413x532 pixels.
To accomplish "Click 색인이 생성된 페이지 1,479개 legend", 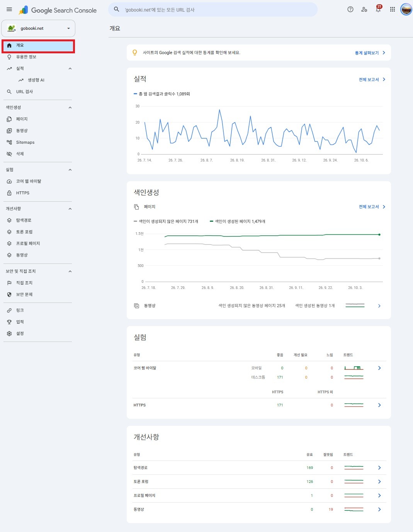I will (238, 222).
